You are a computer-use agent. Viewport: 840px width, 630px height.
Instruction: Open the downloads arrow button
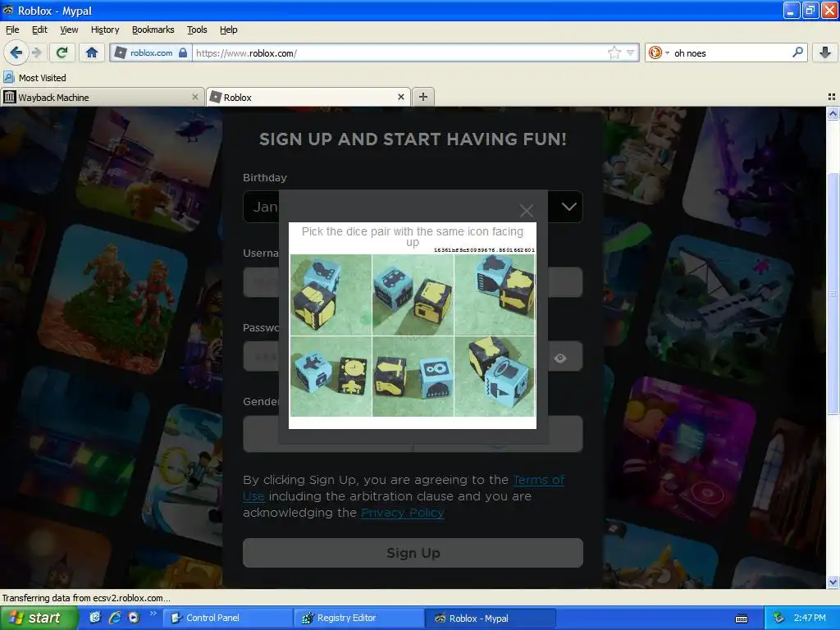(825, 52)
